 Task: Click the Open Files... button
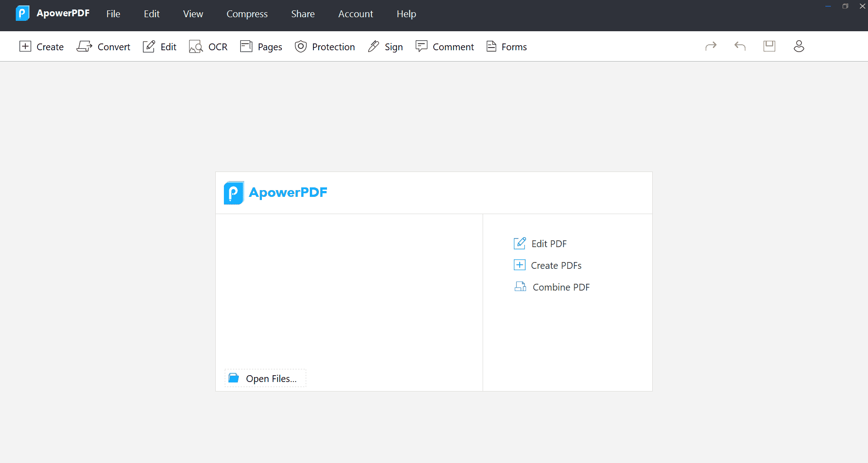coord(265,378)
